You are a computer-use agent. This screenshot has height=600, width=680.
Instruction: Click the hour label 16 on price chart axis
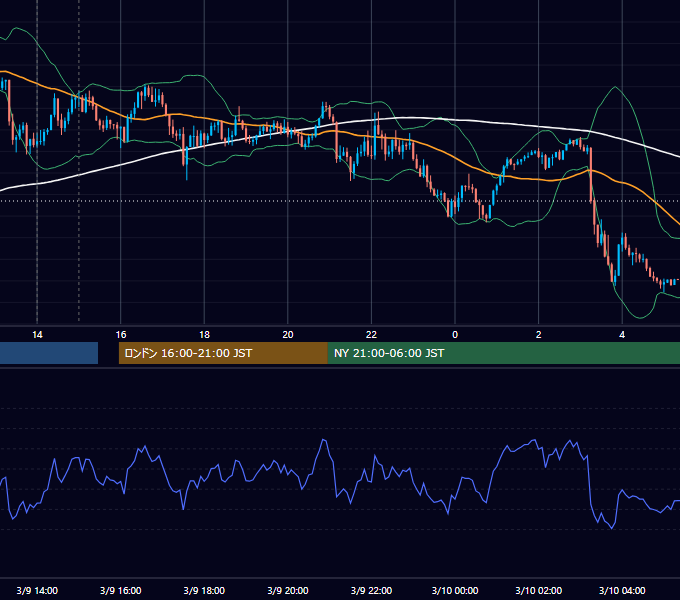click(121, 335)
